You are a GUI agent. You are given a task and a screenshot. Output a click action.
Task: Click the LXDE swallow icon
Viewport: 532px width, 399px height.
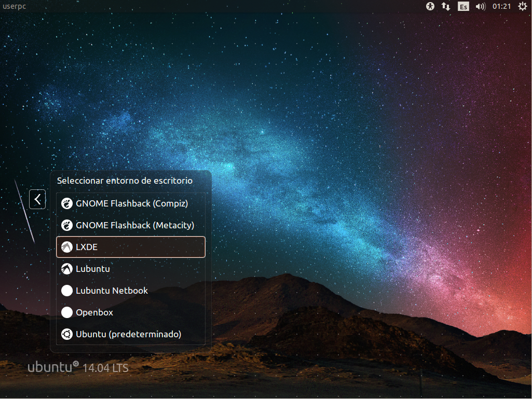[67, 247]
